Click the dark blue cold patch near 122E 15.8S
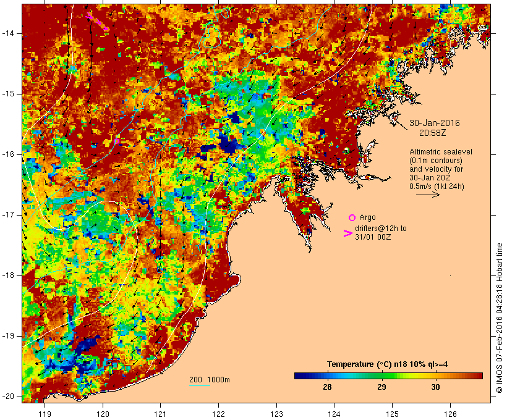Image resolution: width=507 pixels, height=420 pixels. [x=229, y=145]
